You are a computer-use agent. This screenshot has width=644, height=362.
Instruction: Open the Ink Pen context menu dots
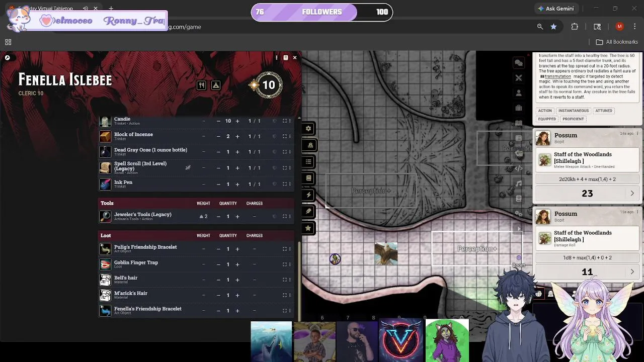tap(290, 184)
